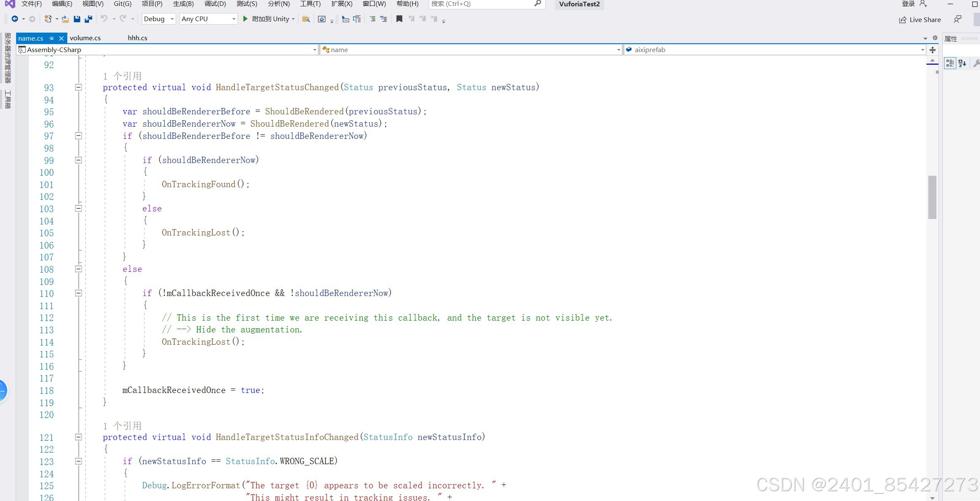Click the 1 个引用 link above line 93

pyautogui.click(x=122, y=76)
